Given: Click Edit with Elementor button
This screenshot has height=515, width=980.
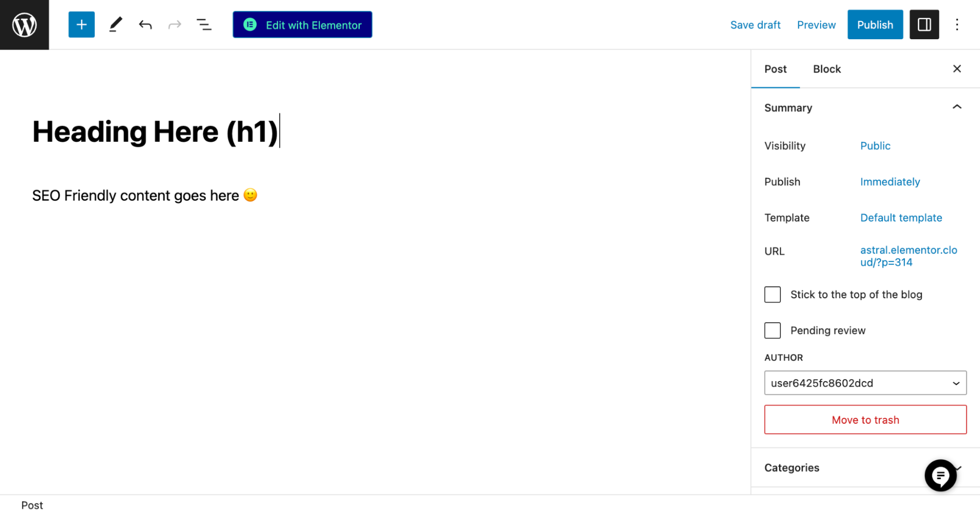Looking at the screenshot, I should click(x=302, y=25).
